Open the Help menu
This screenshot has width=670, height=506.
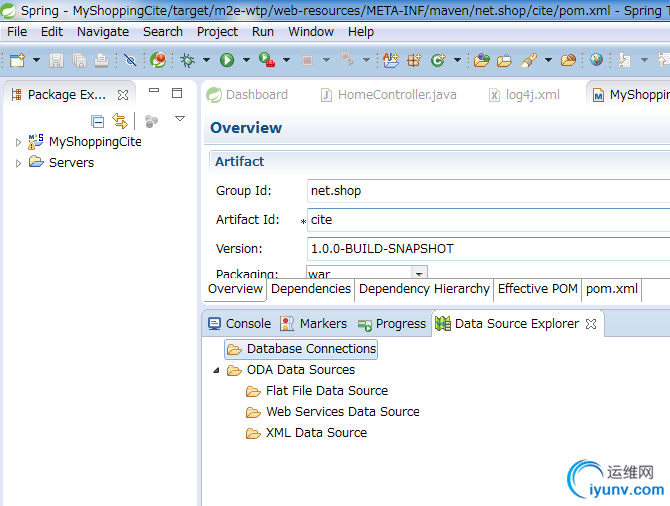(x=361, y=32)
